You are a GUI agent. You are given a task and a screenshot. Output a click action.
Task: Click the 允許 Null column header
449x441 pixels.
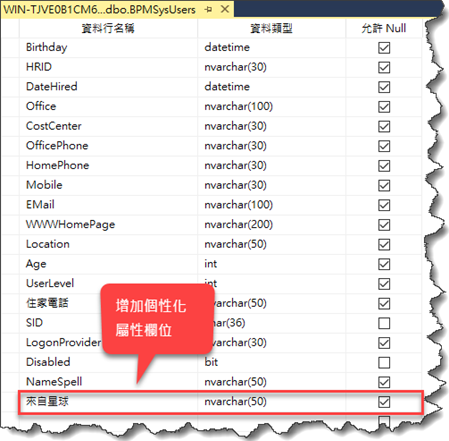pos(384,28)
